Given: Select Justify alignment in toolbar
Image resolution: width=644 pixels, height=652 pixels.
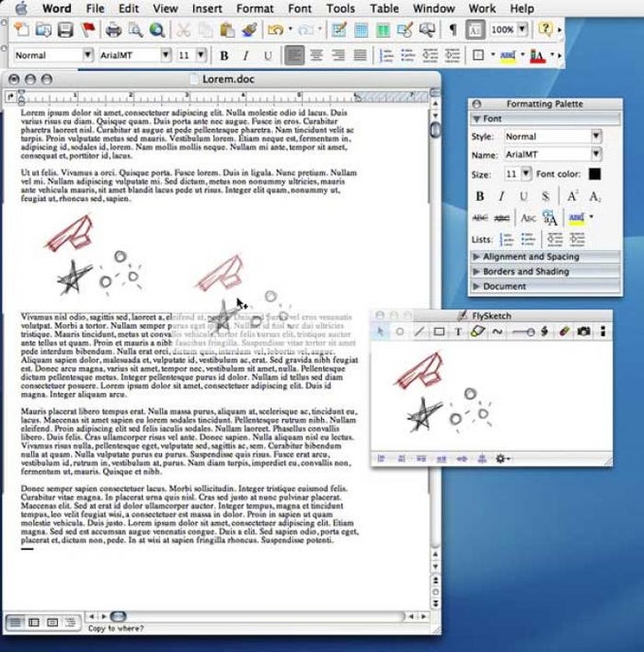Looking at the screenshot, I should pyautogui.click(x=360, y=55).
